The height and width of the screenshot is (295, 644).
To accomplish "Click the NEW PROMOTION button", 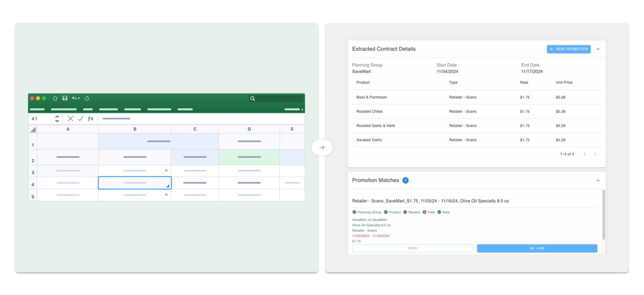I will (x=569, y=49).
